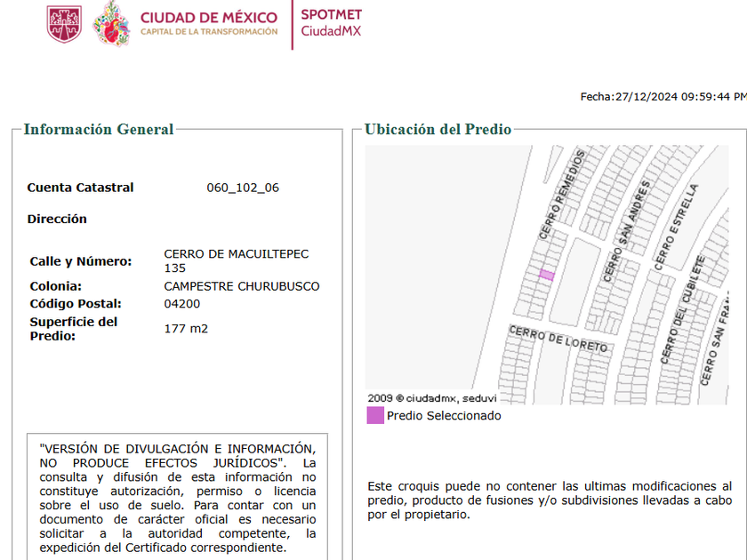Image resolution: width=747 pixels, height=560 pixels.
Task: Click the Calle y Número label
Action: click(81, 261)
